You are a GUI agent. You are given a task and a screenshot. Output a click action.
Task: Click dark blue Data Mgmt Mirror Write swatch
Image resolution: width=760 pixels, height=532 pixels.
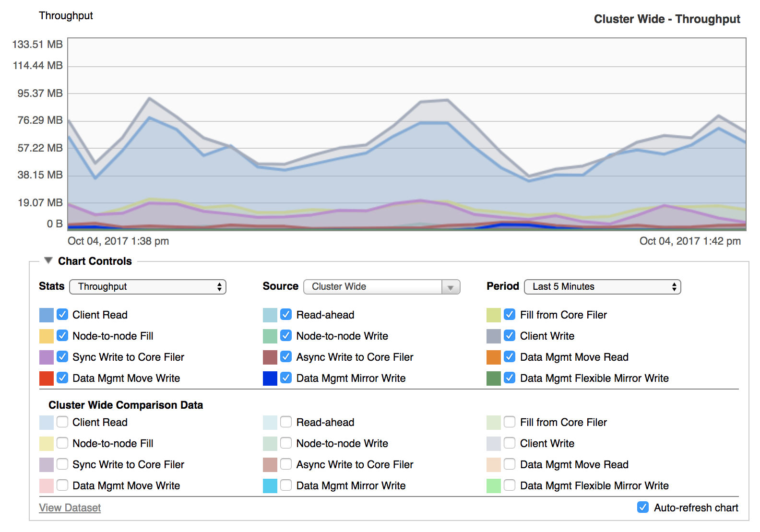(x=270, y=378)
